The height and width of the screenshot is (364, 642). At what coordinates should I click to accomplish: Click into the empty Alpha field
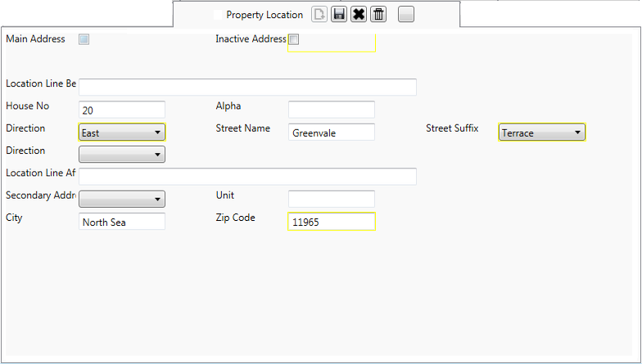332,110
